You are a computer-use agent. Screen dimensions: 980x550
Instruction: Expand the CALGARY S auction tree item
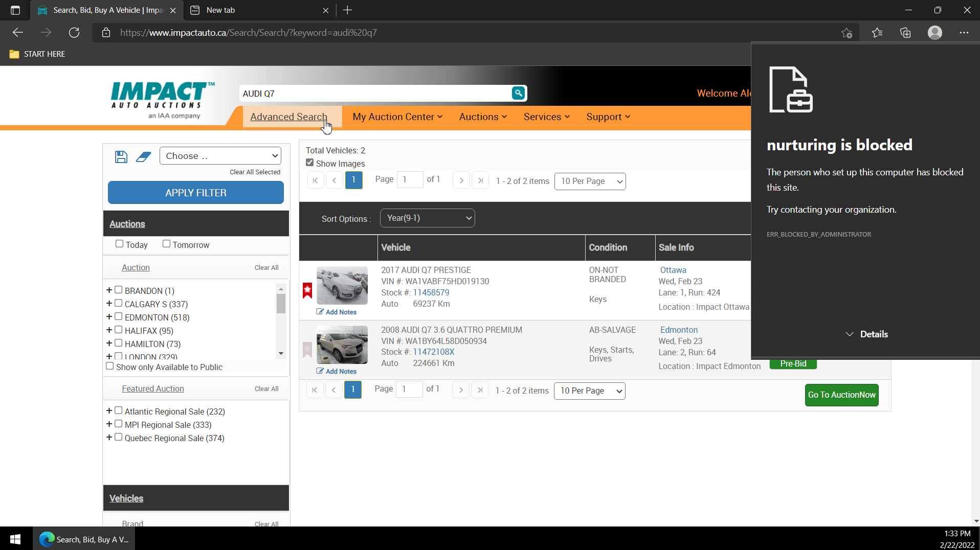109,304
